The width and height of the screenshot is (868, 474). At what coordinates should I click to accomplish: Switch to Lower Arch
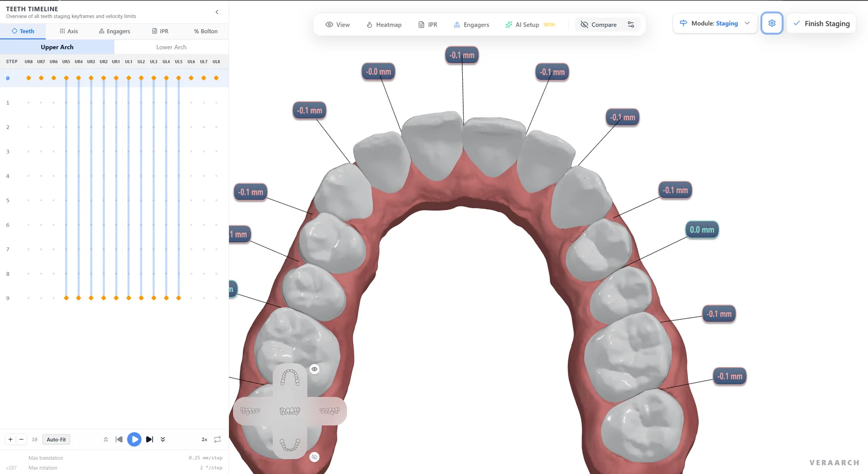[171, 47]
